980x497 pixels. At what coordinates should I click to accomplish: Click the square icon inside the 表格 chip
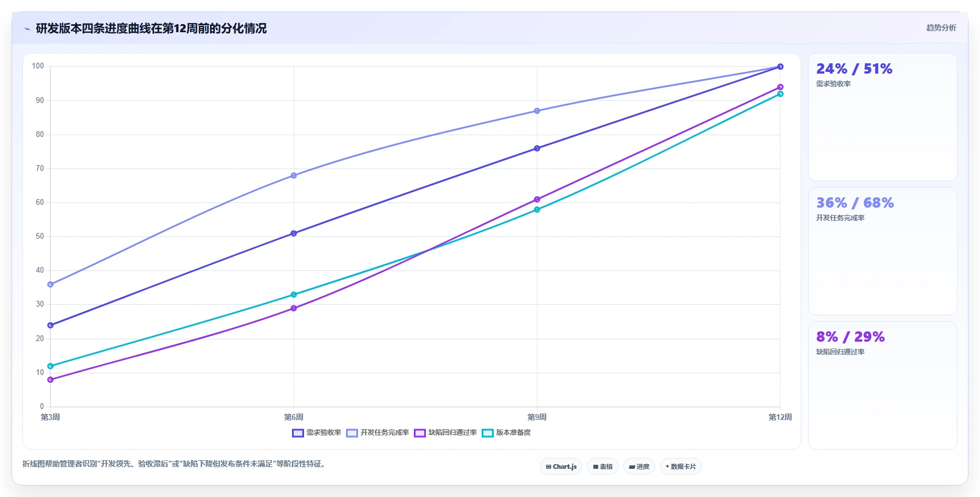coord(595,467)
